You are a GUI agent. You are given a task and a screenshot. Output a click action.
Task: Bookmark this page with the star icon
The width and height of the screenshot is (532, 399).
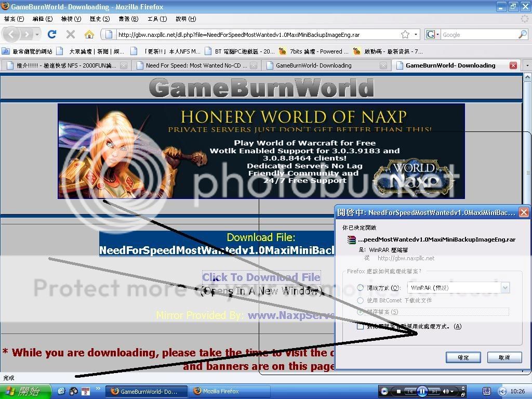point(405,34)
